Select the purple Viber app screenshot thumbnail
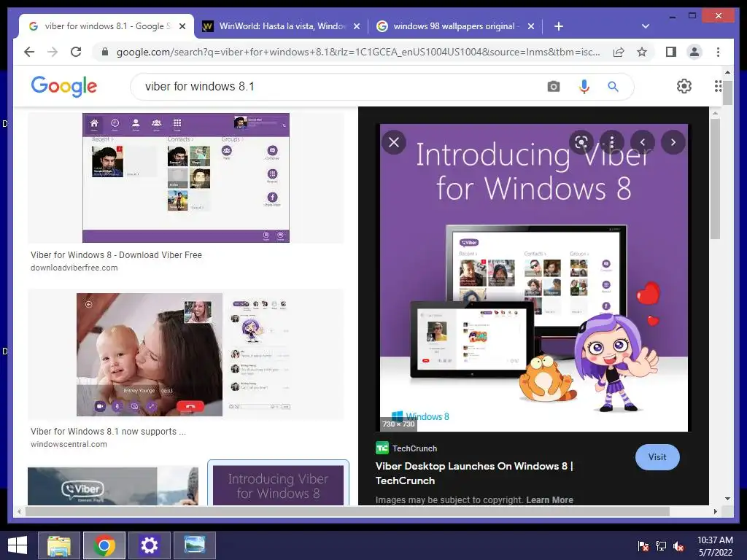747x560 pixels. click(x=186, y=178)
